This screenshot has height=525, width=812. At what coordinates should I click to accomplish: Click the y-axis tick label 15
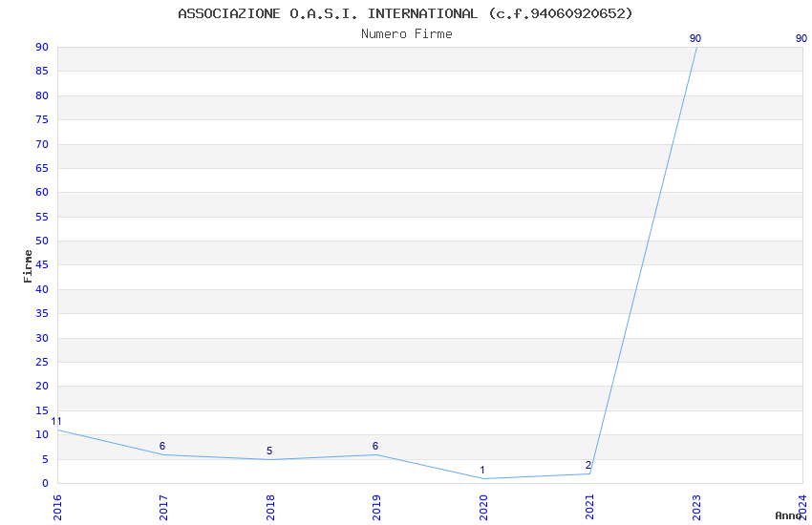pos(42,410)
